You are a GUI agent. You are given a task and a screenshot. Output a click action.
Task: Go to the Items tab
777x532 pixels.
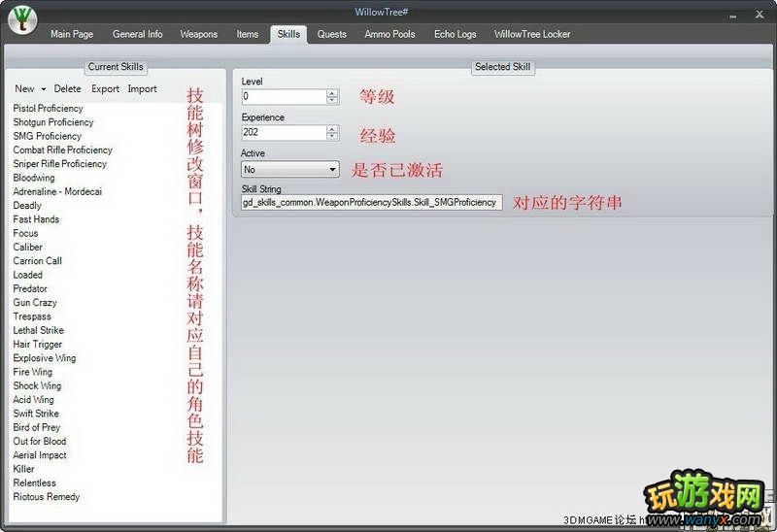click(247, 34)
